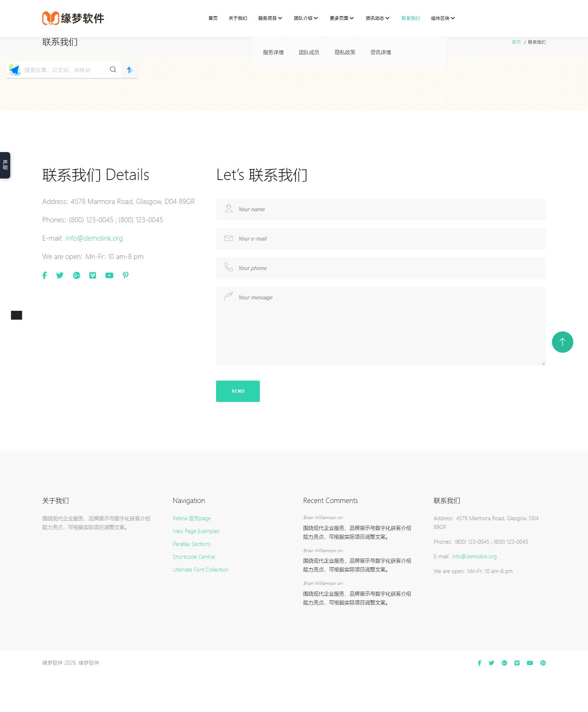Focus the Your e-mail field
This screenshot has width=588, height=712.
tap(381, 239)
